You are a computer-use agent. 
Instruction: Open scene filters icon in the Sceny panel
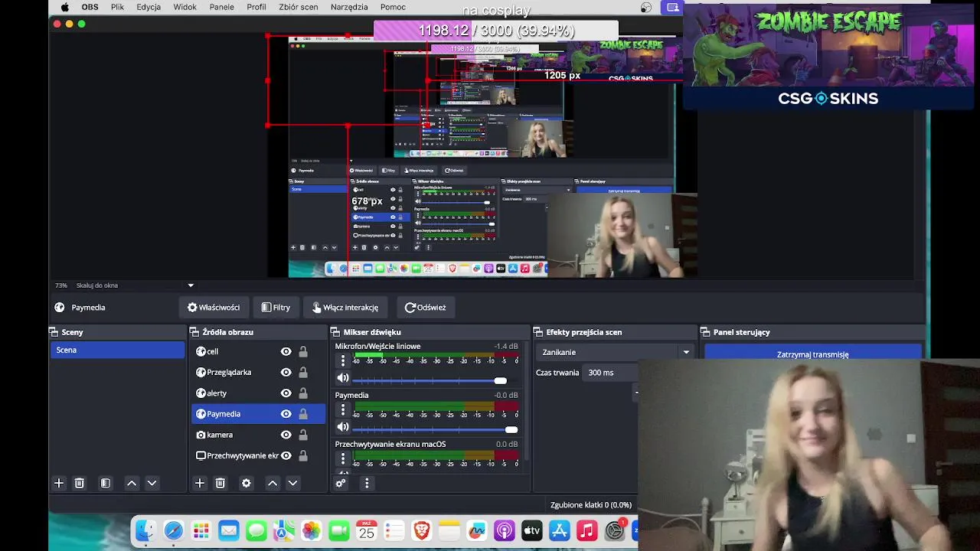[x=106, y=483]
